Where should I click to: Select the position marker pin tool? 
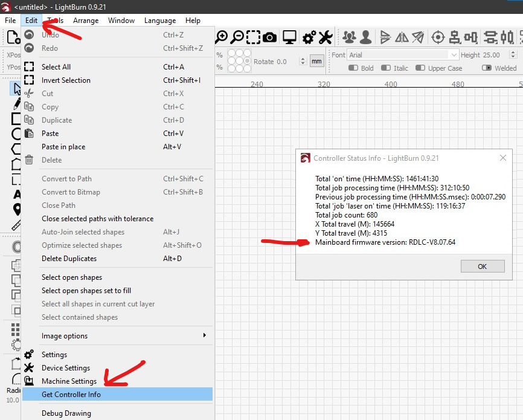pyautogui.click(x=17, y=209)
